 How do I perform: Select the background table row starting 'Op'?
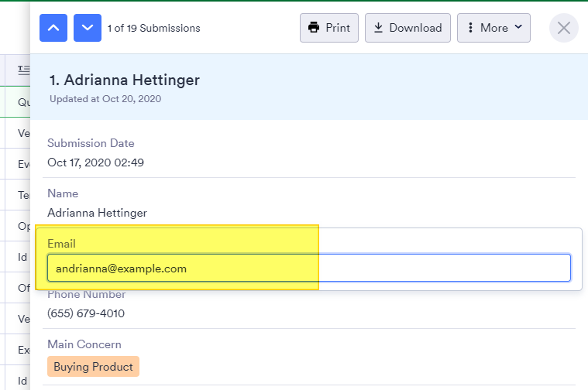(23, 227)
